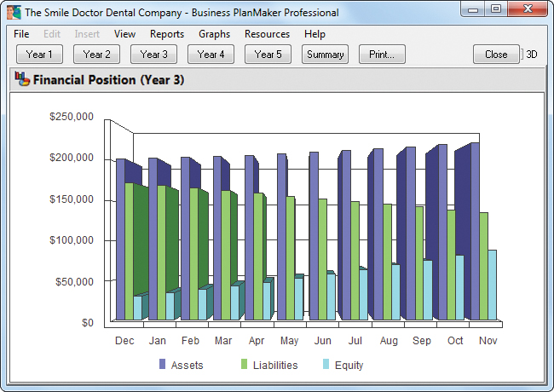This screenshot has height=392, width=554.
Task: Open the Graphs menu
Action: click(214, 34)
